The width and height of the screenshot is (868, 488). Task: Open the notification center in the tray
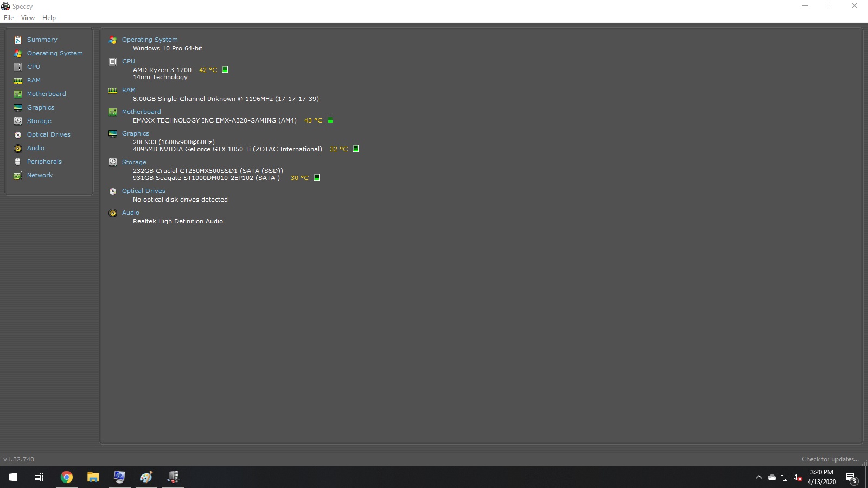pyautogui.click(x=851, y=478)
